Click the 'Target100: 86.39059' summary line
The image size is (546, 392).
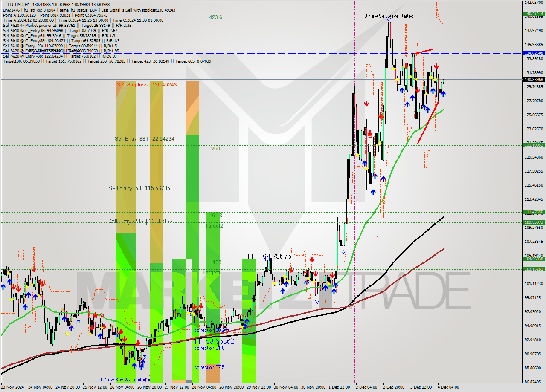pos(107,61)
